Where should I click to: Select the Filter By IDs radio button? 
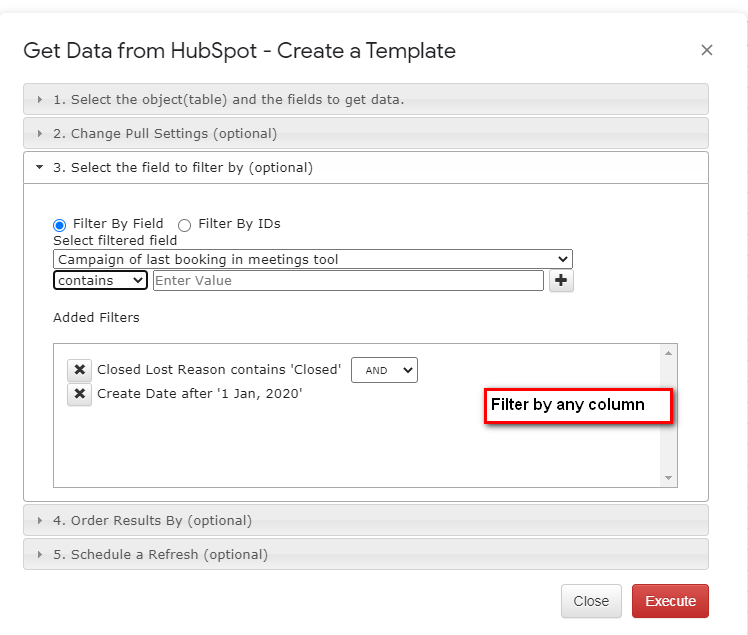(184, 225)
